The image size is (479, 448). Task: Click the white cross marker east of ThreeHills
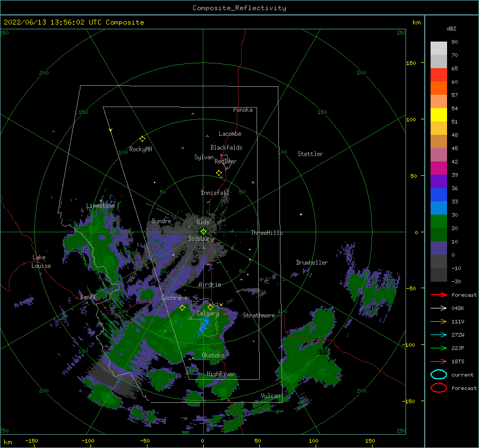(x=301, y=214)
